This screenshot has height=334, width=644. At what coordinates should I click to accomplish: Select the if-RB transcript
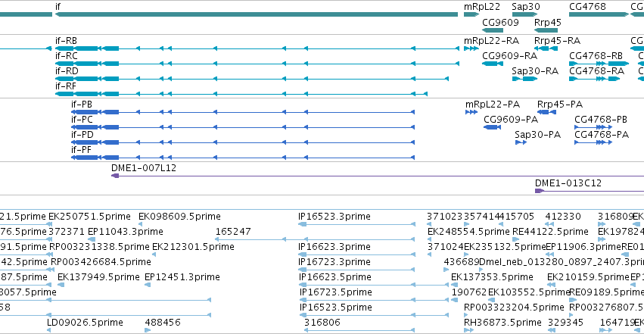pyautogui.click(x=257, y=48)
